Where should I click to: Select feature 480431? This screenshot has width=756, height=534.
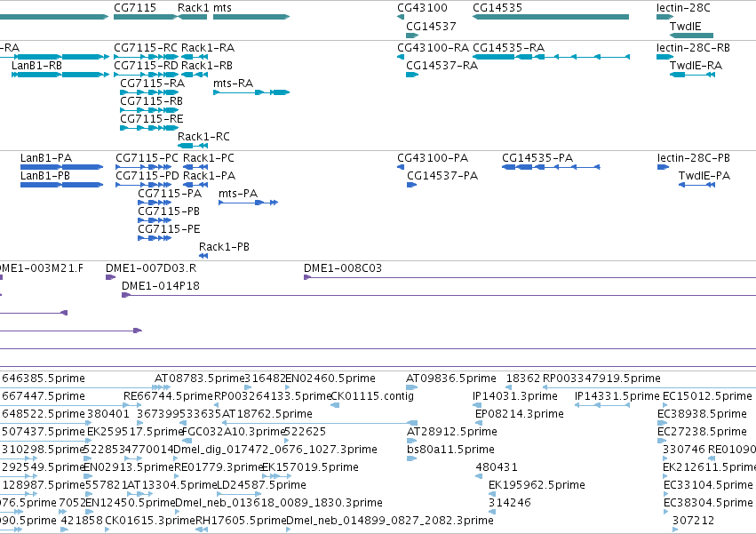497,468
